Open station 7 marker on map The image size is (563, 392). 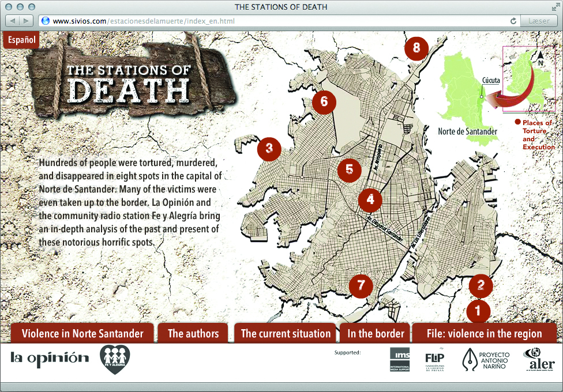[361, 285]
